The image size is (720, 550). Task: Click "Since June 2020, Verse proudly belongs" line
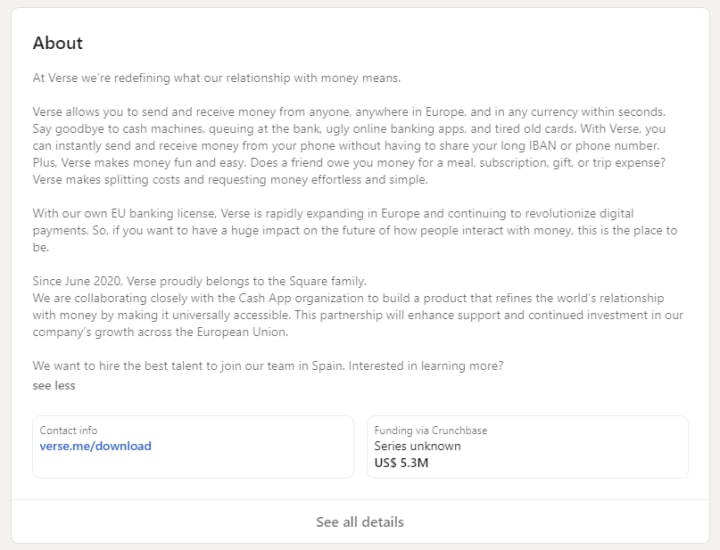point(199,282)
